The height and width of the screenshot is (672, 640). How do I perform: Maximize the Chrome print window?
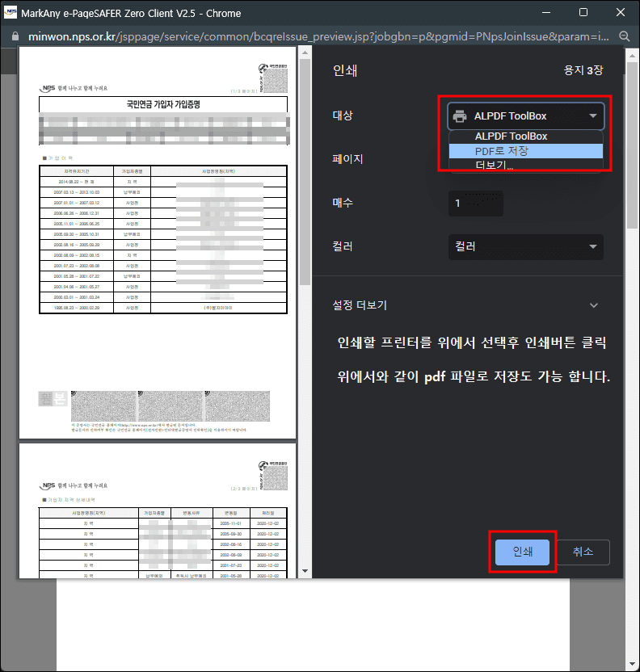[x=583, y=12]
